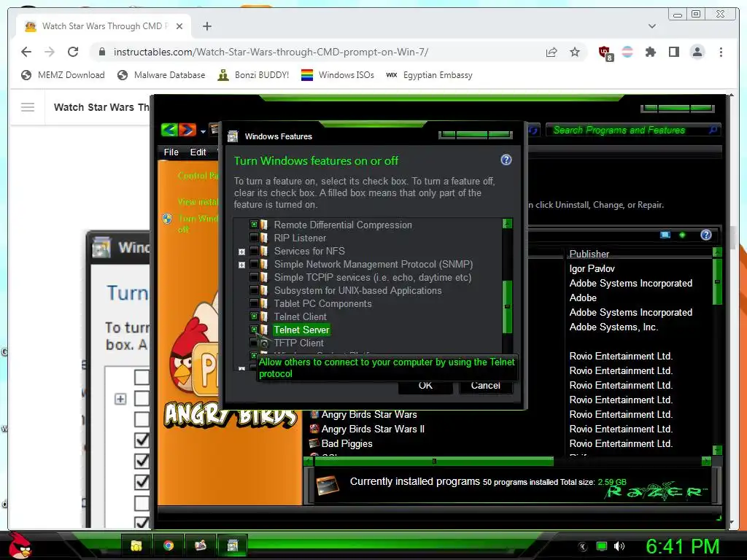The height and width of the screenshot is (560, 747).
Task: Share this page from the address bar
Action: click(551, 52)
